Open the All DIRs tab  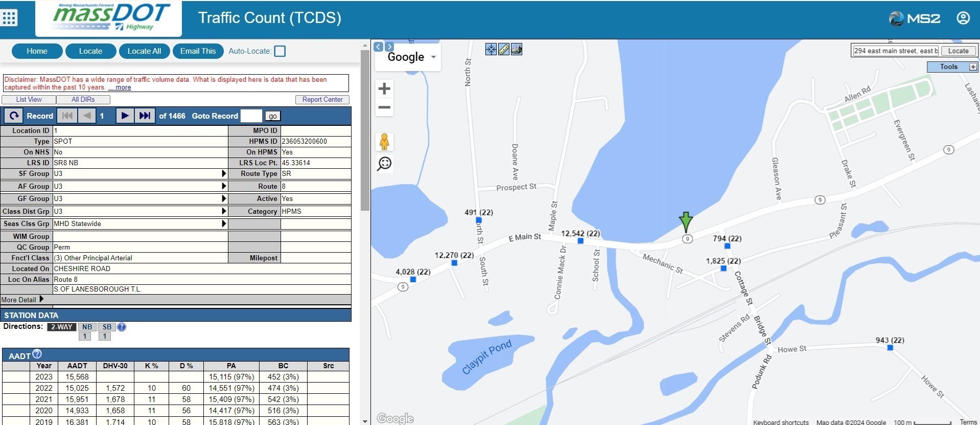pos(83,100)
